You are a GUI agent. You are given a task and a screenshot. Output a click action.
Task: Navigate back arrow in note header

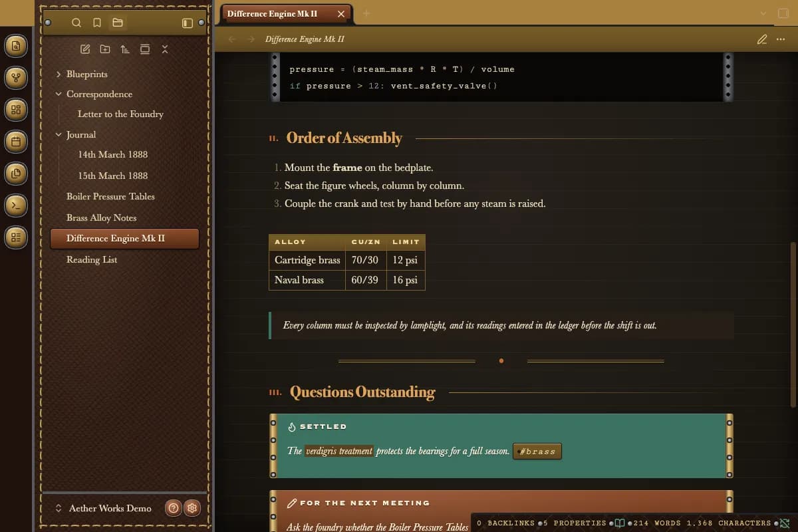(x=232, y=39)
